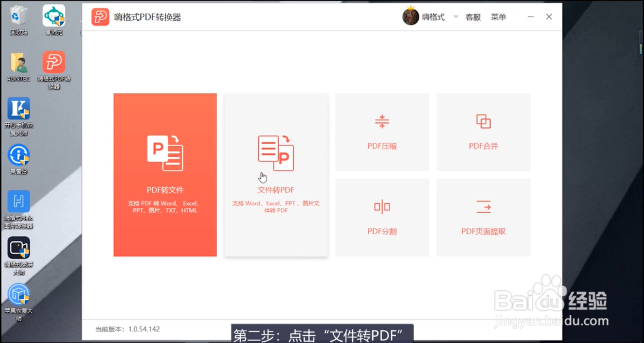Select the 嗨格式PDF转换器 desktop shortcut
644x343 pixels.
click(x=54, y=70)
